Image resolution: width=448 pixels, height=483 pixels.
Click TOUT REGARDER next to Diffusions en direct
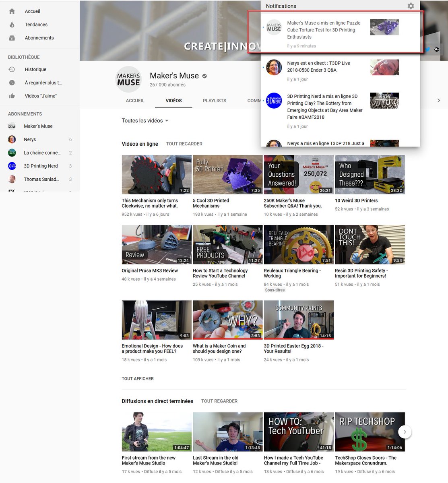tap(219, 401)
